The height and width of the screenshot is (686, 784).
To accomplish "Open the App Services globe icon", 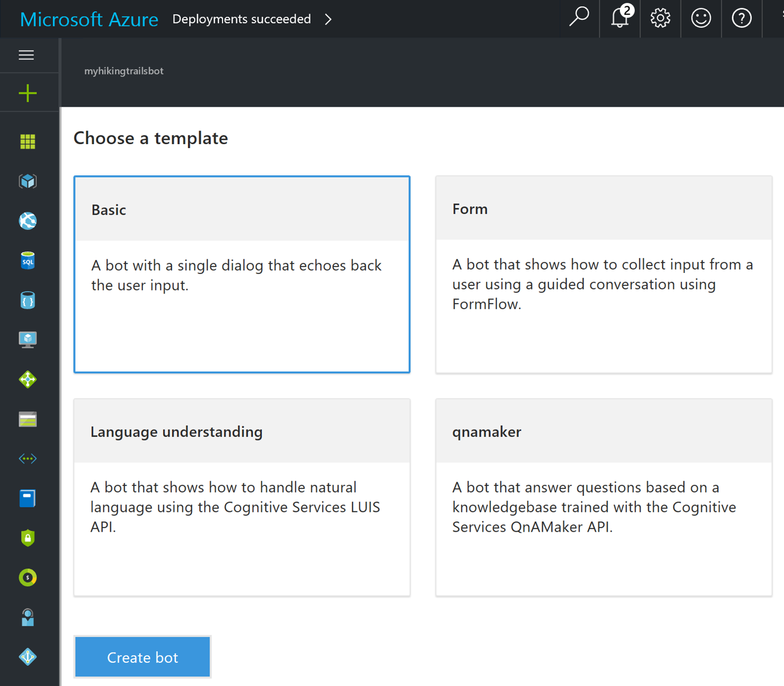I will point(27,221).
